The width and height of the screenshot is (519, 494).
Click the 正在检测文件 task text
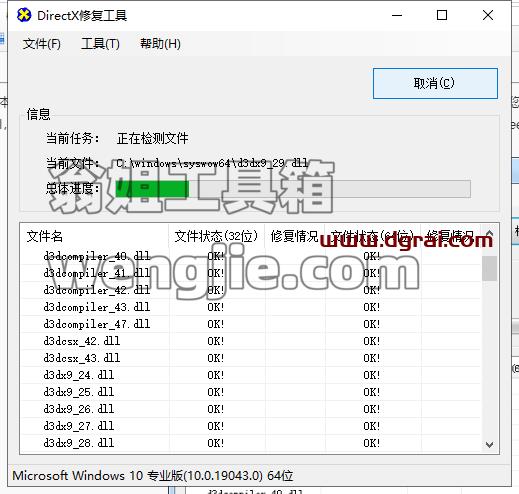point(153,138)
